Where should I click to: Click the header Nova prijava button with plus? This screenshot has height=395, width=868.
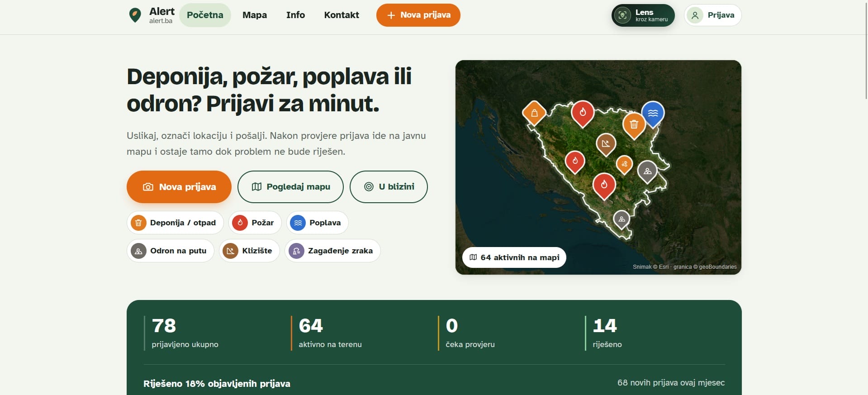(x=418, y=15)
